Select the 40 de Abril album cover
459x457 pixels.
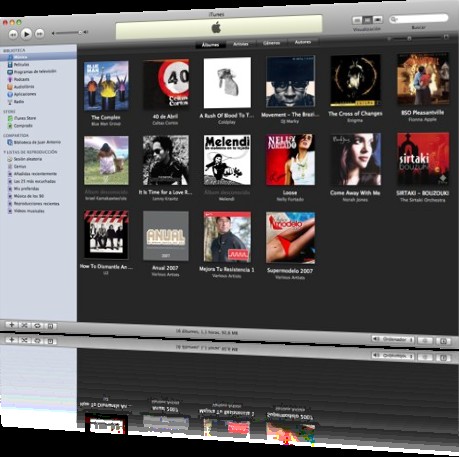(166, 84)
